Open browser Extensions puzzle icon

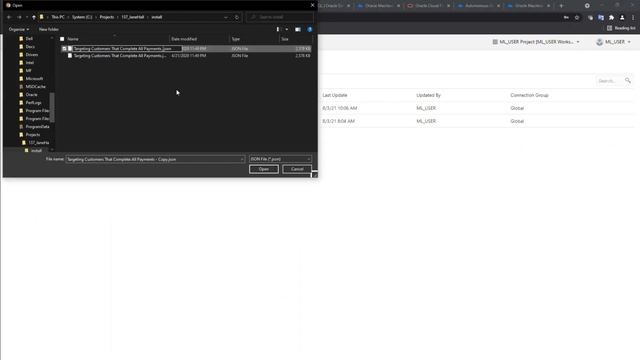tap(611, 18)
